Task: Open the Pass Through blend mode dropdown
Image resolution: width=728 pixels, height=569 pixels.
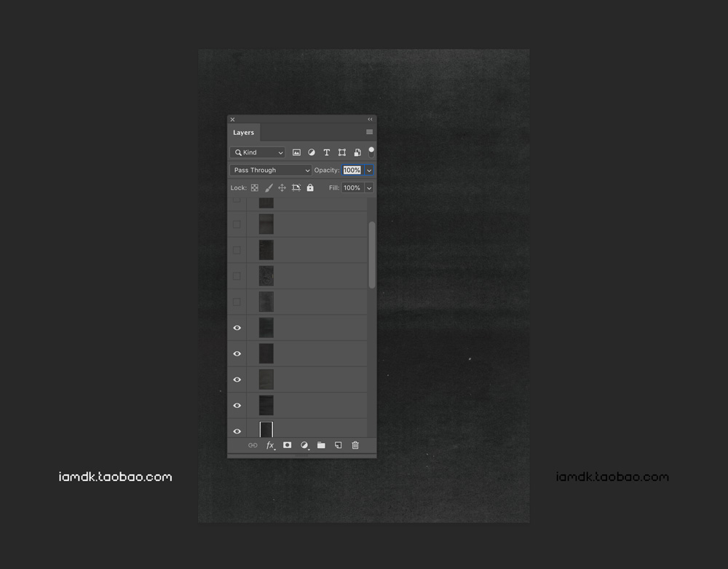Action: click(x=270, y=170)
